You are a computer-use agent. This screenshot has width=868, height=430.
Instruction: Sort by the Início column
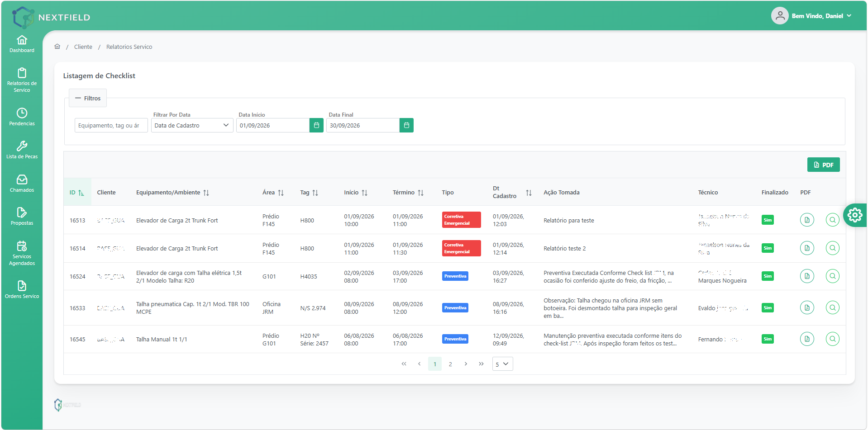364,193
